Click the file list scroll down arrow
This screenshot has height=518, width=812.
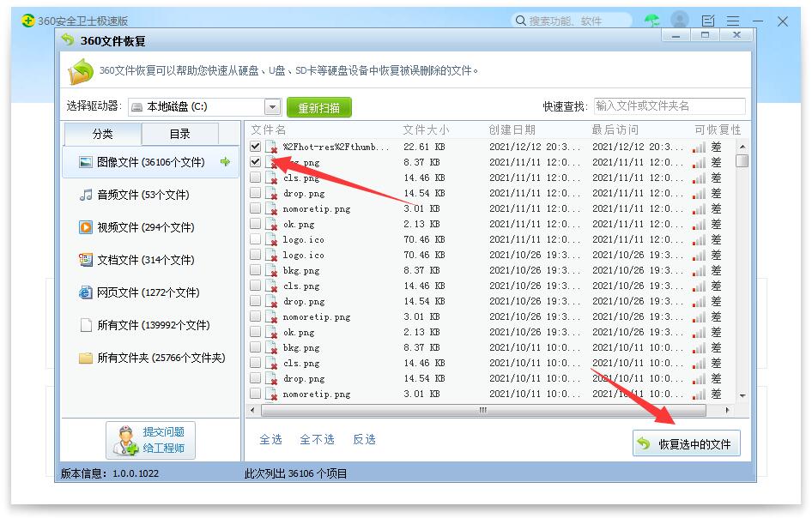(x=742, y=396)
